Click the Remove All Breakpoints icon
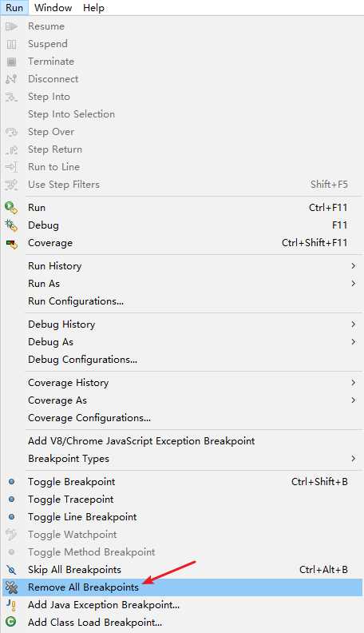364x633 pixels. click(12, 587)
